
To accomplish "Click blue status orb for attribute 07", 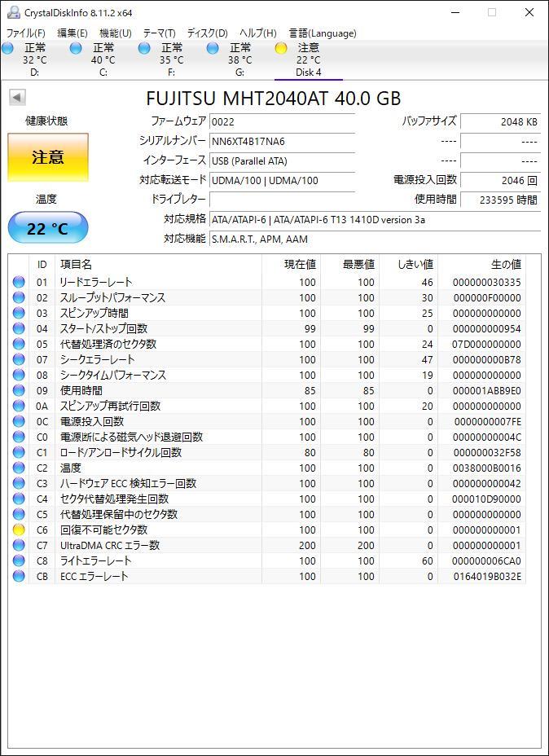I will click(19, 359).
